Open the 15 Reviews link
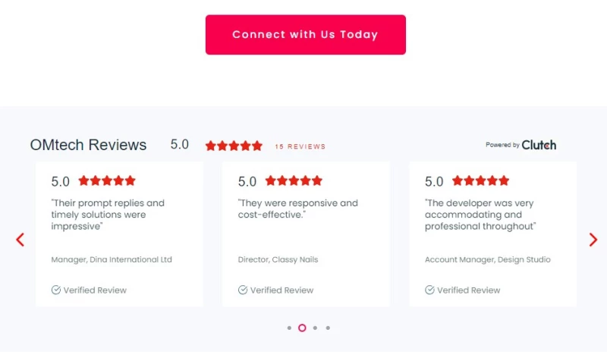Screen dimensions: 607x364 (x=300, y=146)
